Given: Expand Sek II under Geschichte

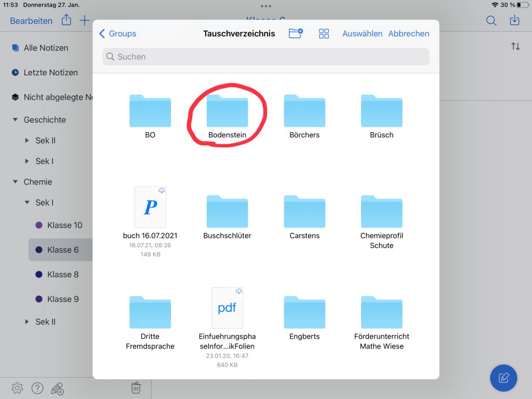Looking at the screenshot, I should pyautogui.click(x=27, y=141).
